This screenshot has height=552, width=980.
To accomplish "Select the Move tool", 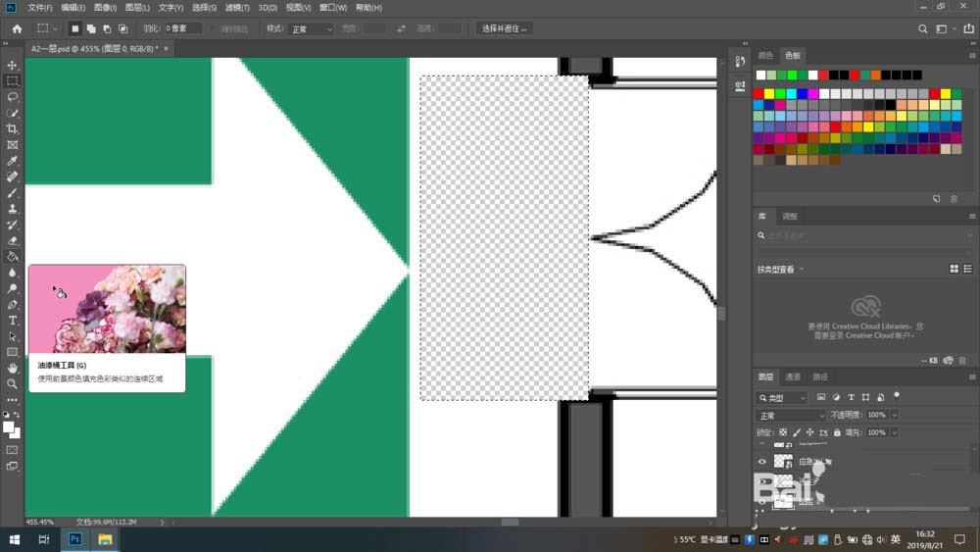I will [x=13, y=66].
